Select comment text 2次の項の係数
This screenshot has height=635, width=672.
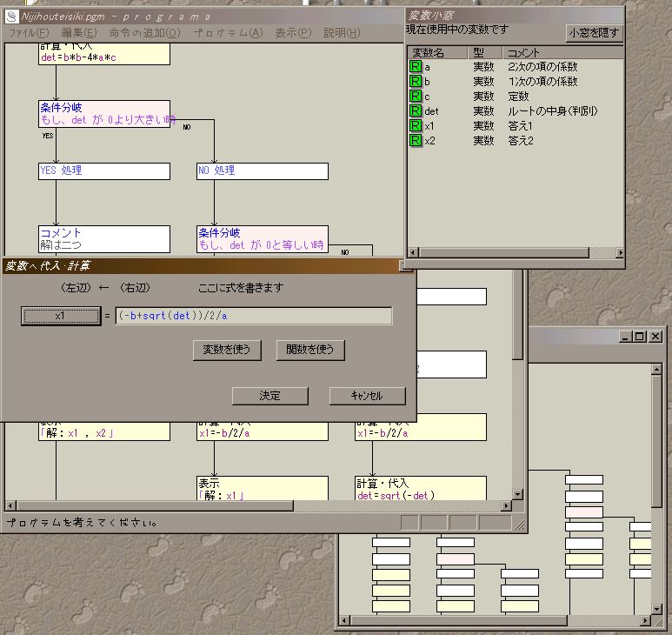[542, 67]
